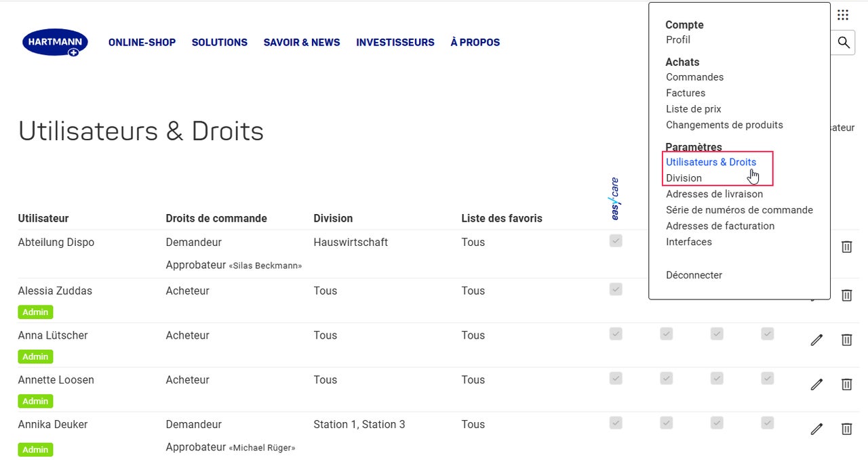This screenshot has height=460, width=868.
Task: Select user name Annika Deuker
Action: pyautogui.click(x=53, y=424)
